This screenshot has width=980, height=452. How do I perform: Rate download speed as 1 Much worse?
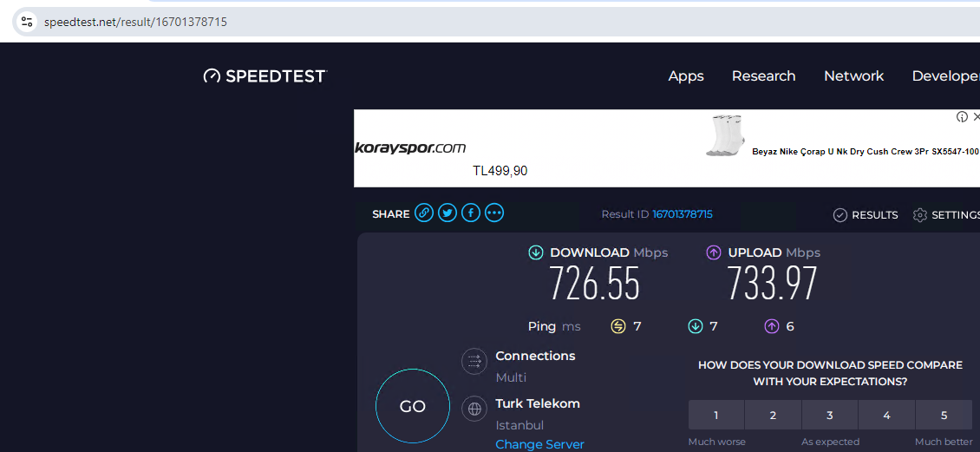(716, 415)
